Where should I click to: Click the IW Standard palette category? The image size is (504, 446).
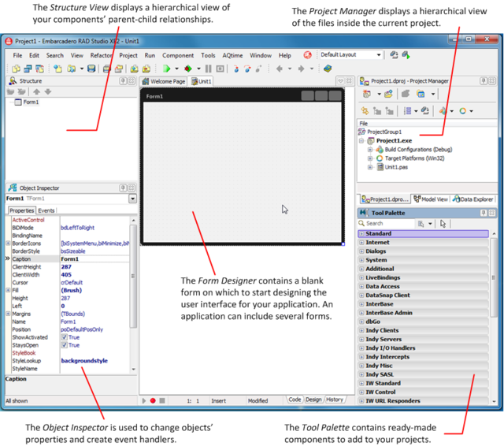pos(423,383)
